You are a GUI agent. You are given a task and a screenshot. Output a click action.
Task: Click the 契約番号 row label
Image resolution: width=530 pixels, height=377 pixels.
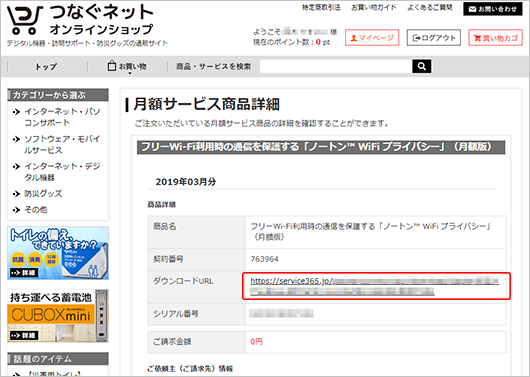click(168, 259)
